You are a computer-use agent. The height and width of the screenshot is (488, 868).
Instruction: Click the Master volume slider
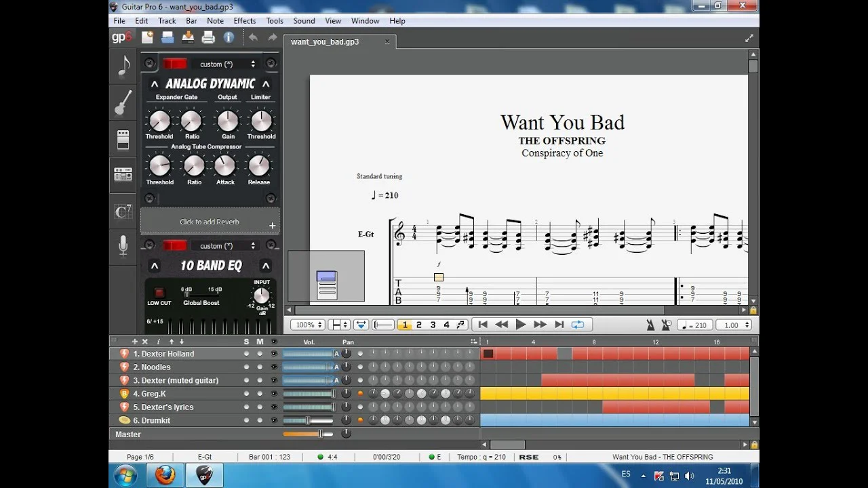[x=308, y=434]
